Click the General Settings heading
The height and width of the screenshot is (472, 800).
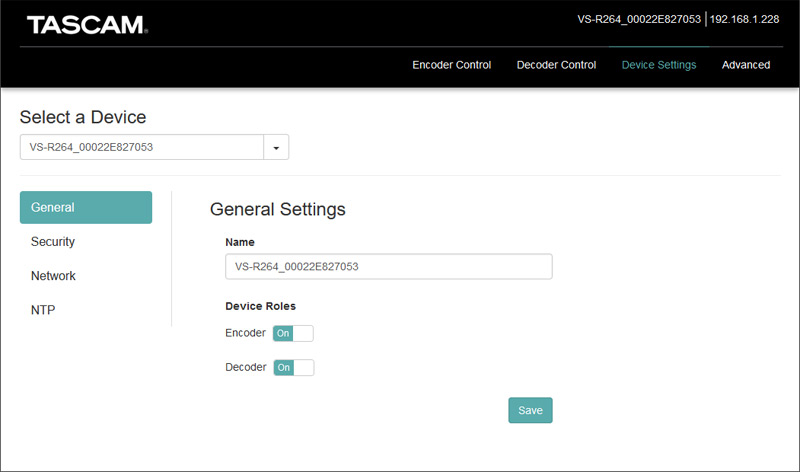(x=277, y=209)
